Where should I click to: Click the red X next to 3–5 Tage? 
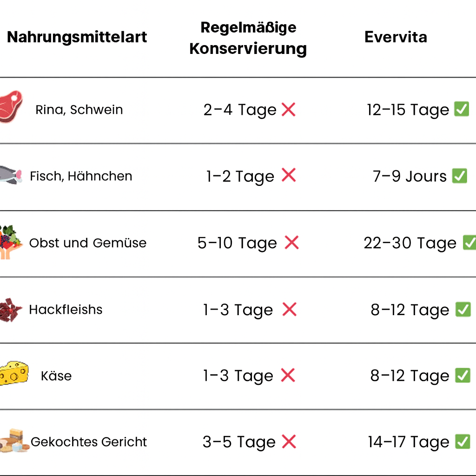[x=289, y=442]
